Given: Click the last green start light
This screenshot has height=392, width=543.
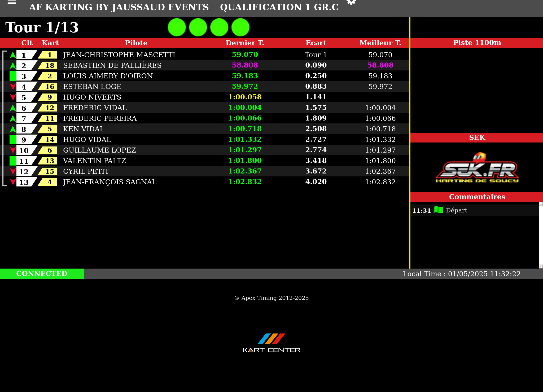Looking at the screenshot, I should pyautogui.click(x=240, y=27).
